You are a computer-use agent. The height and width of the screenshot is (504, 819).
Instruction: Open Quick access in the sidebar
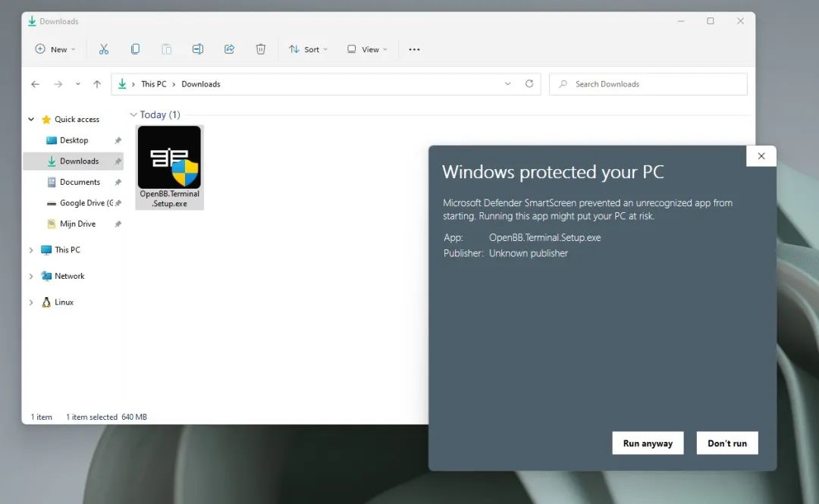coord(77,119)
